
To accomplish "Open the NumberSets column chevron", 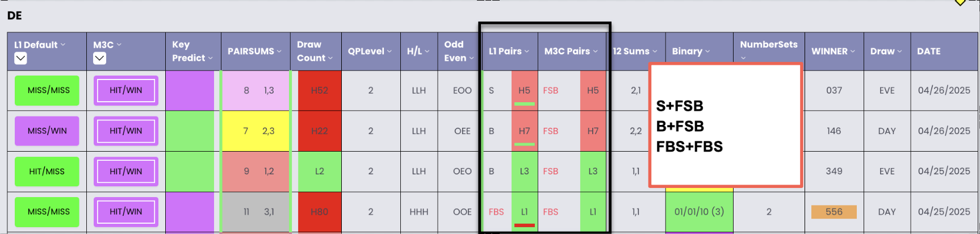I will coord(744,58).
